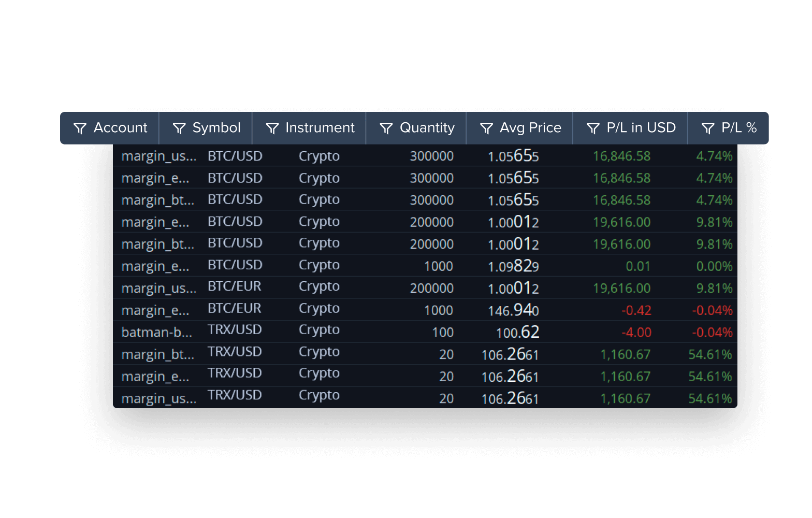Sort by the Account column header label
812x518 pixels.
[x=121, y=127]
